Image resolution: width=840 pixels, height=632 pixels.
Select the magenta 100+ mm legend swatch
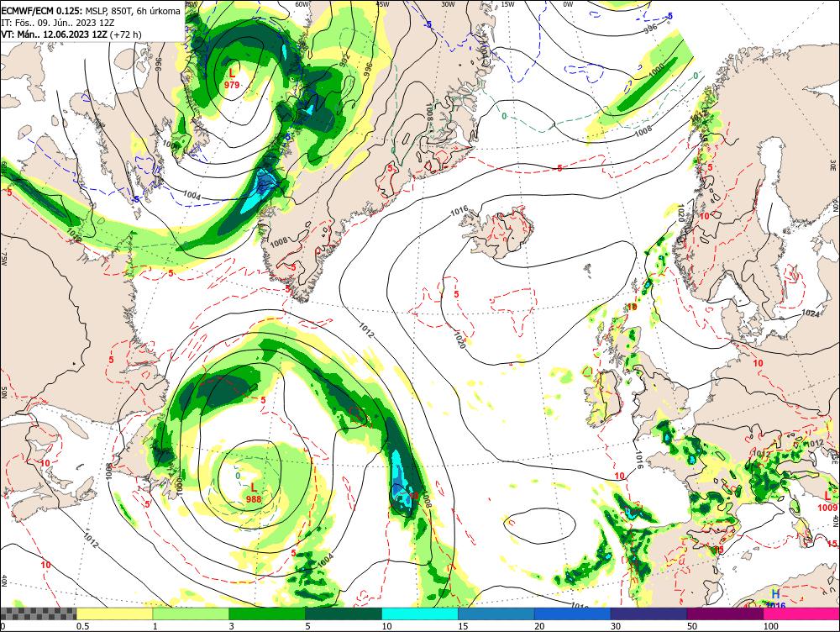pos(801,614)
